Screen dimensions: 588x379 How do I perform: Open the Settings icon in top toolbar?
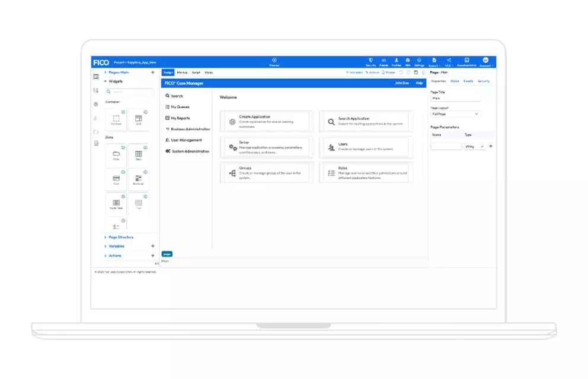[419, 60]
